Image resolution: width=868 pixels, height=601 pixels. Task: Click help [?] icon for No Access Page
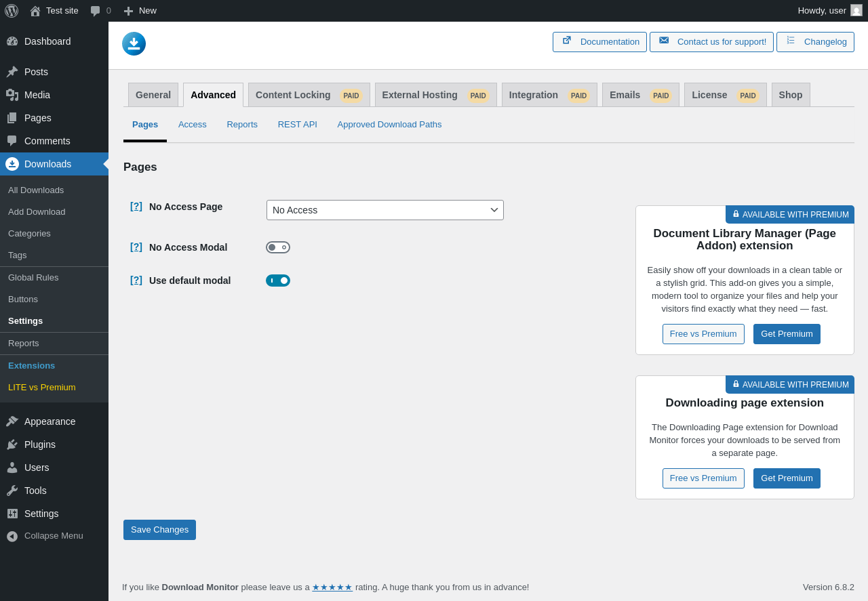point(136,206)
